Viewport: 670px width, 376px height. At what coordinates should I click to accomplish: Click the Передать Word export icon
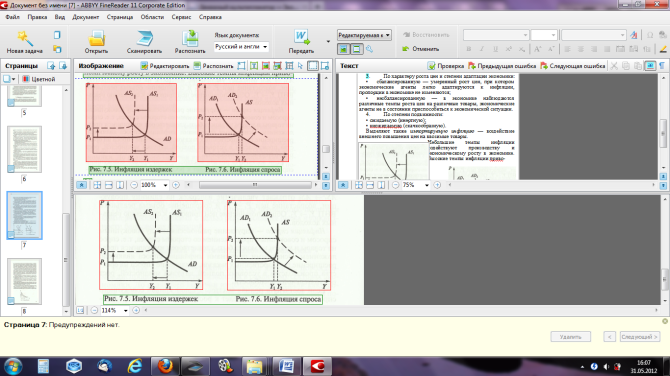(x=301, y=38)
